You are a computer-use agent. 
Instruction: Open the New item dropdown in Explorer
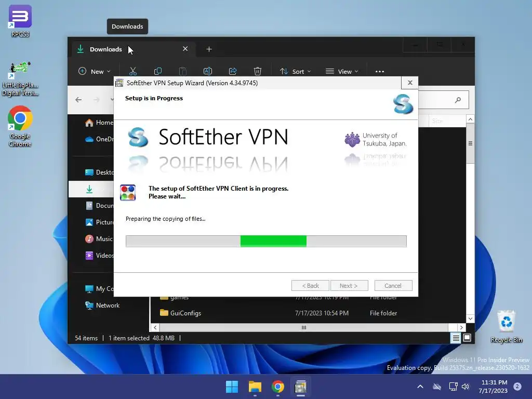click(95, 71)
